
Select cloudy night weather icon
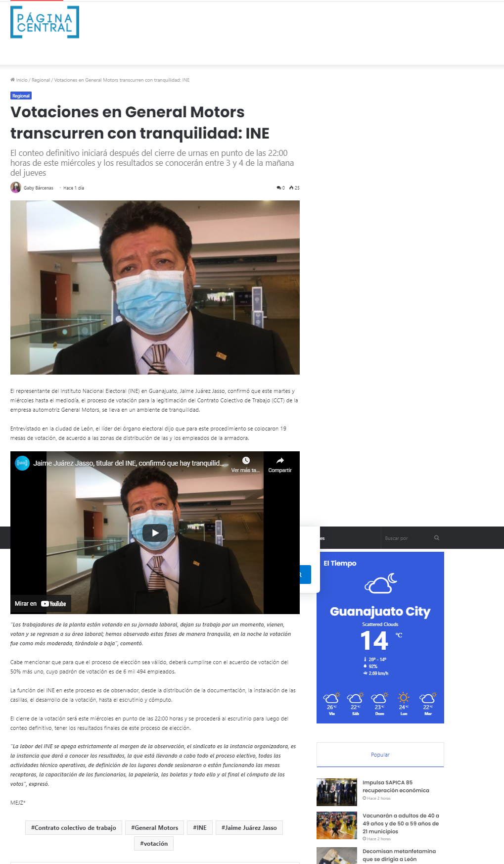tap(380, 583)
